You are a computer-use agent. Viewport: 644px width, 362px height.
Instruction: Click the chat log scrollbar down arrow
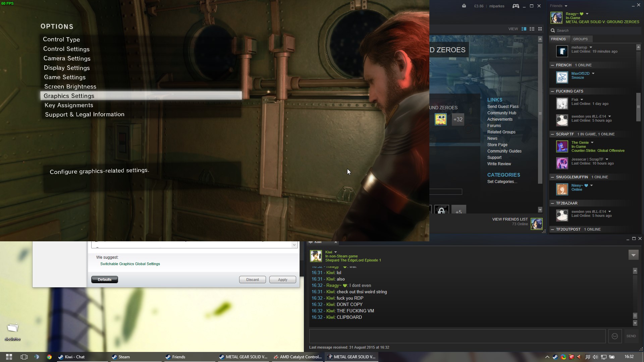point(635,323)
